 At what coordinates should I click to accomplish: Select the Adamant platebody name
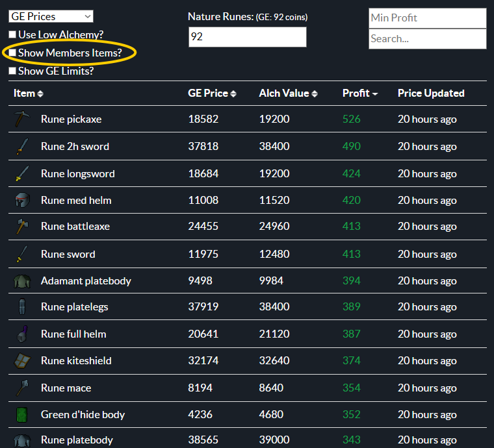pos(86,281)
